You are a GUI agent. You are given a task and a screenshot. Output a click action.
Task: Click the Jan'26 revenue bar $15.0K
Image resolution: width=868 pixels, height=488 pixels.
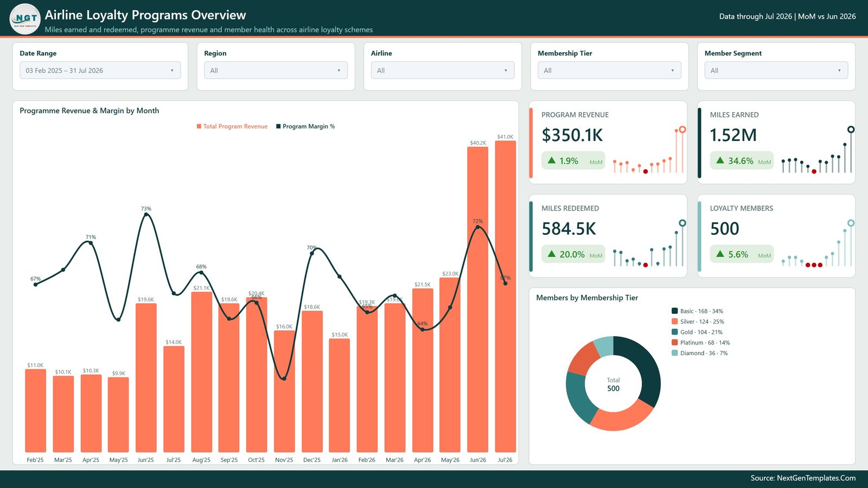(340, 396)
